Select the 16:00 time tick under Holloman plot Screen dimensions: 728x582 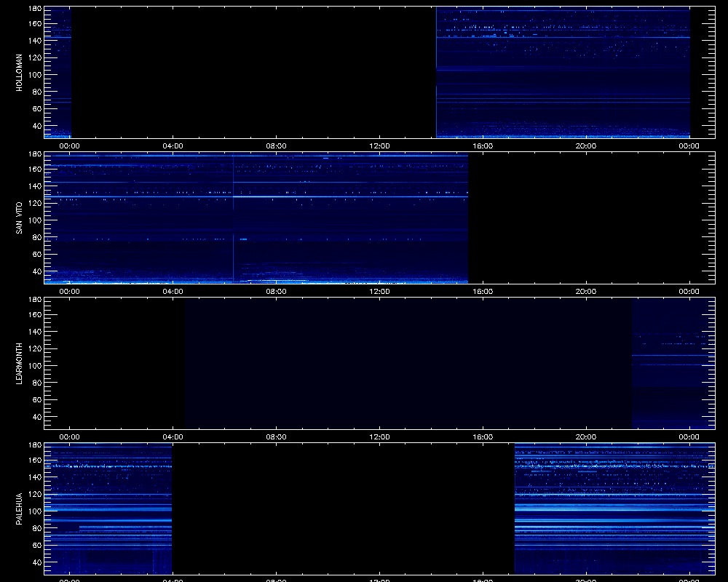pos(483,145)
